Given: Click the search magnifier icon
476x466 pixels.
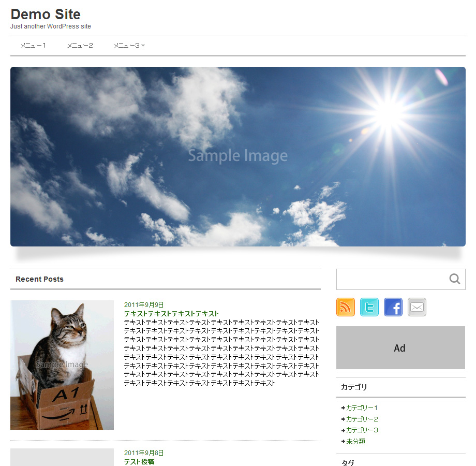Looking at the screenshot, I should pyautogui.click(x=454, y=279).
